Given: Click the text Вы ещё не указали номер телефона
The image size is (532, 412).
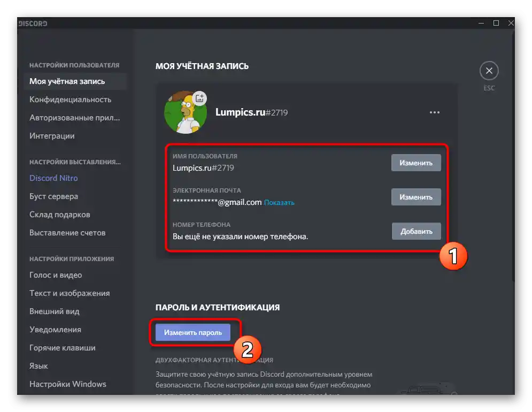Looking at the screenshot, I should pyautogui.click(x=240, y=236).
